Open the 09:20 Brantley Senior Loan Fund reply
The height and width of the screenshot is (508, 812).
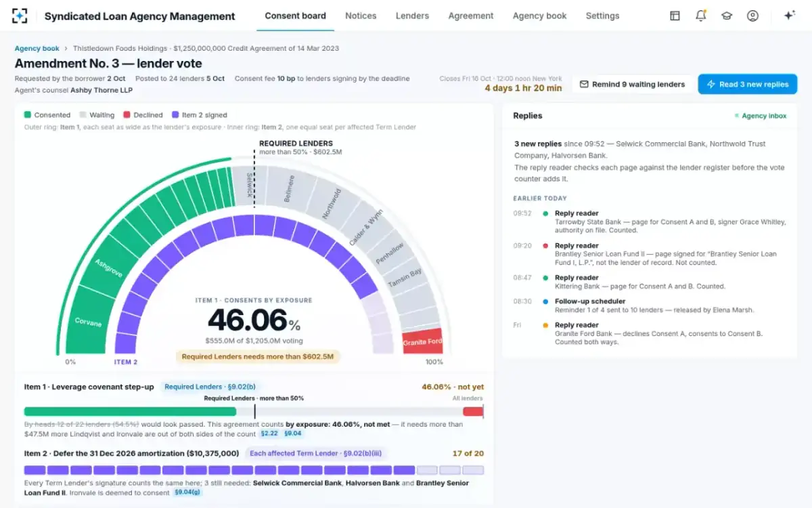[x=648, y=254]
